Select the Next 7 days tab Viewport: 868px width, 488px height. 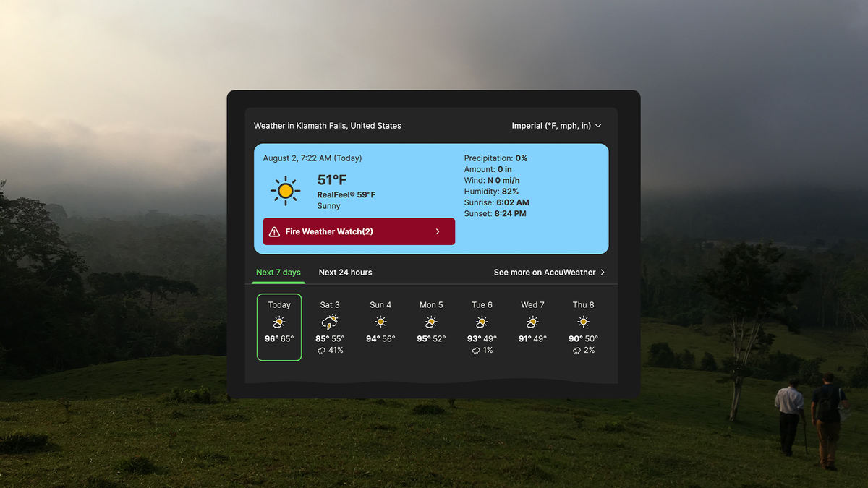point(278,273)
